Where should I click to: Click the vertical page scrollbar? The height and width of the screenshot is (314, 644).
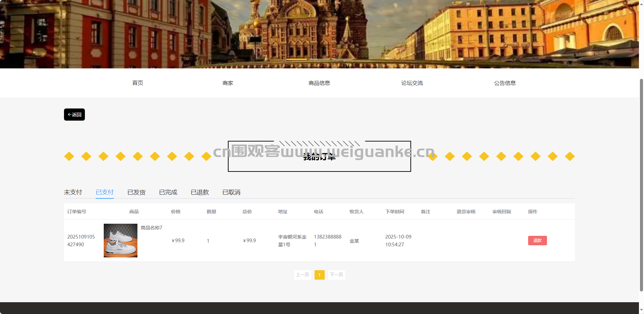641,185
